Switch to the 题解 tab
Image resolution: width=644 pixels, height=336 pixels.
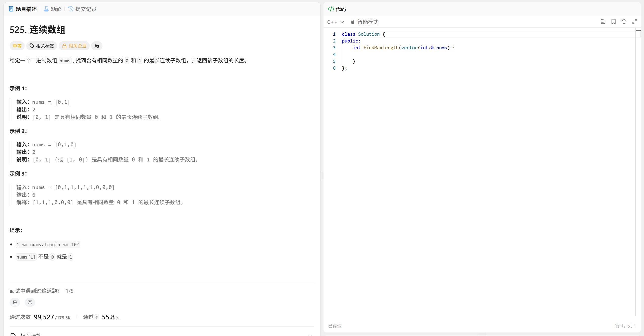(x=53, y=9)
